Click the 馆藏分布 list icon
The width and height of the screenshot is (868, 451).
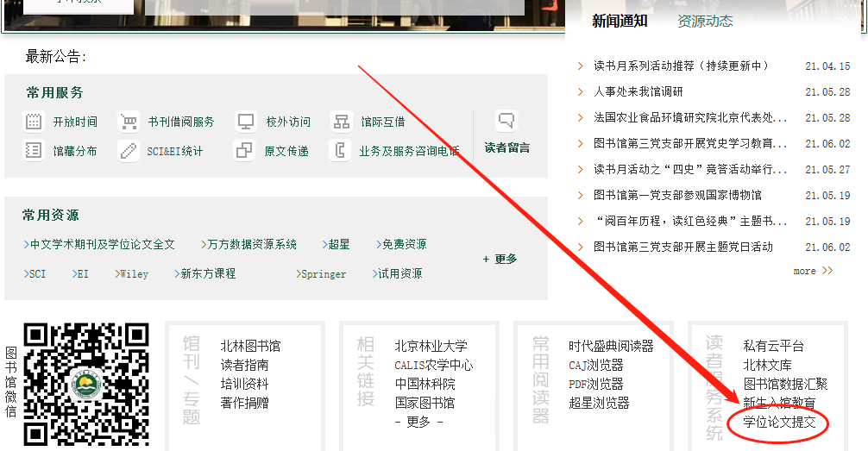tap(34, 151)
